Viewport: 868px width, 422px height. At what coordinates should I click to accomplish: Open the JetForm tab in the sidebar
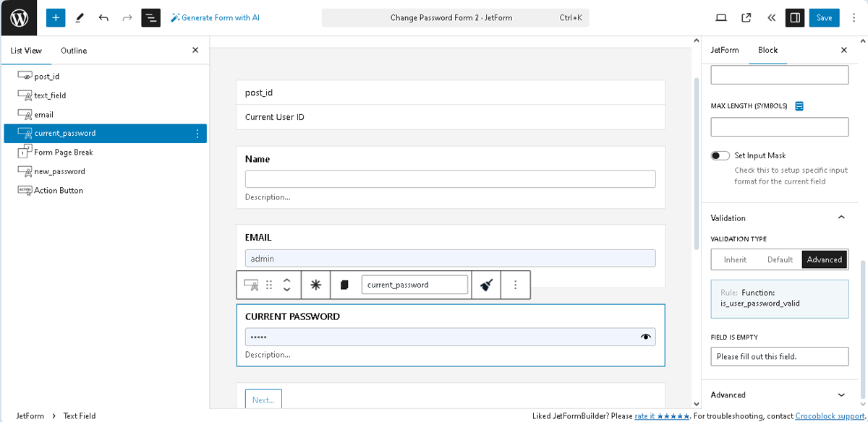tap(725, 50)
